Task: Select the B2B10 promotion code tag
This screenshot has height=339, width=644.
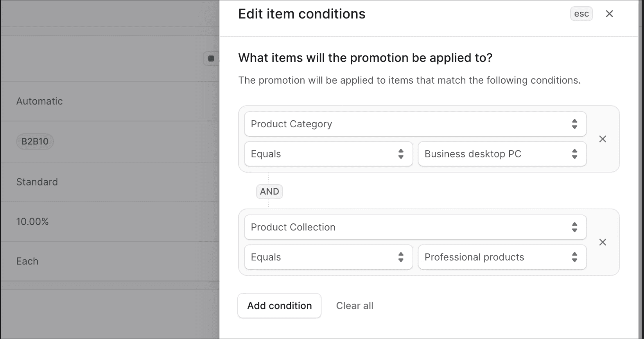Action: coord(34,141)
